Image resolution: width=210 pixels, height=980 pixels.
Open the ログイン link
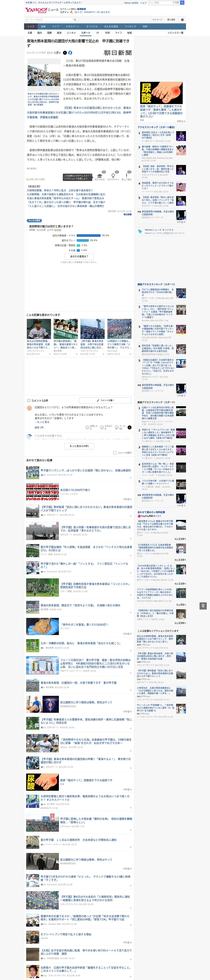64,12
